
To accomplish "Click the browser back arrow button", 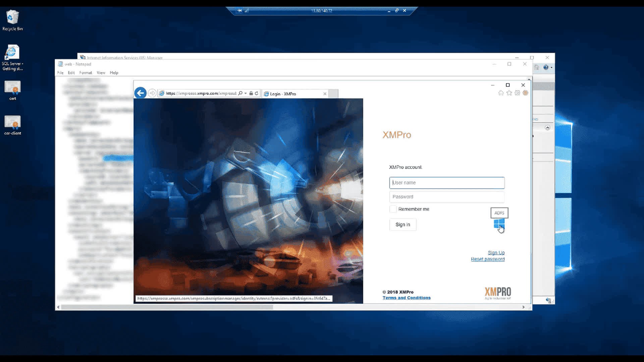I will coord(140,93).
